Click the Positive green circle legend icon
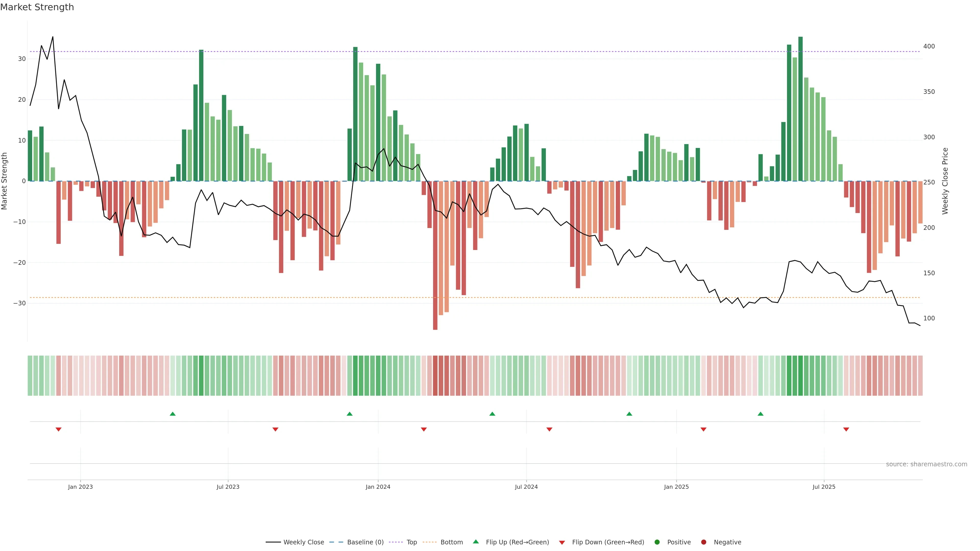The width and height of the screenshot is (980, 551). pyautogui.click(x=657, y=542)
